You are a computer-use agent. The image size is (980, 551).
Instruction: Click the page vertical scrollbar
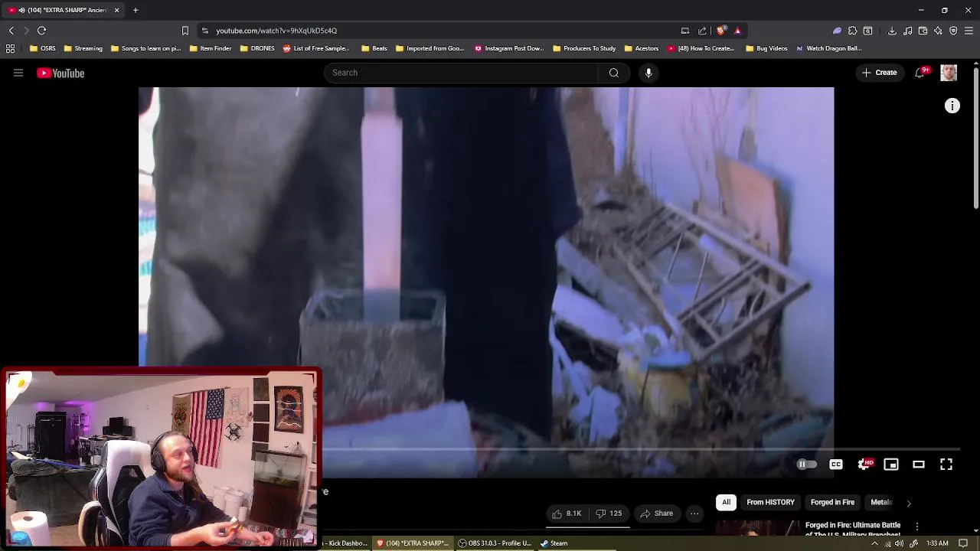click(x=976, y=138)
